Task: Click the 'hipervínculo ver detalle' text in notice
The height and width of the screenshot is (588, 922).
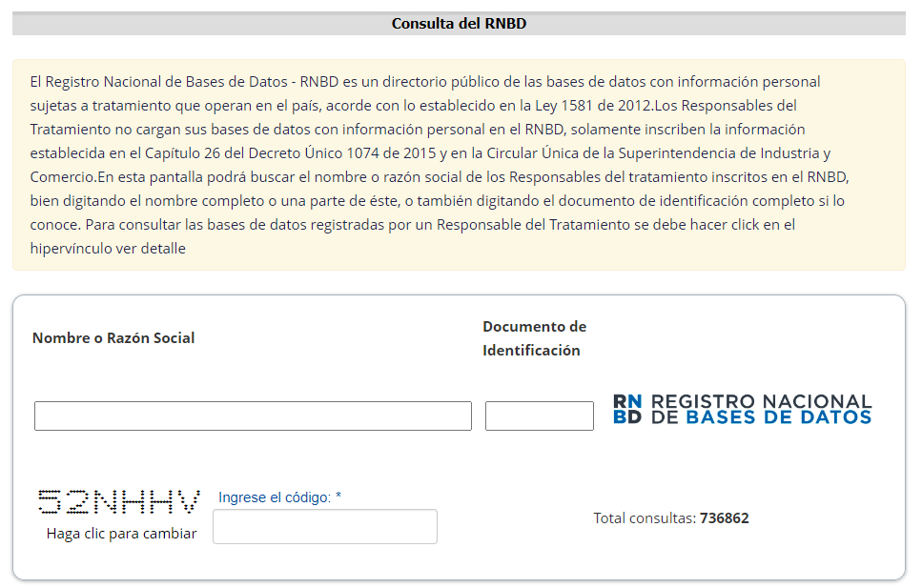Action: pos(108,249)
